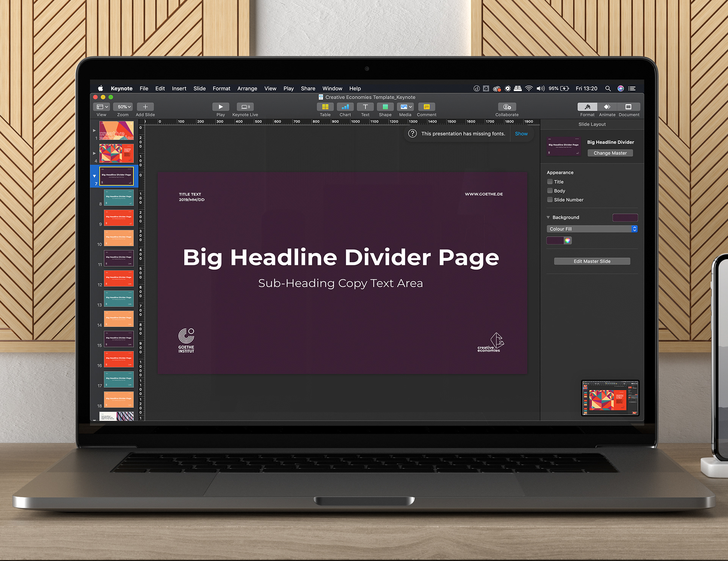Enable the Title appearance checkbox
This screenshot has height=561, width=728.
pos(550,182)
